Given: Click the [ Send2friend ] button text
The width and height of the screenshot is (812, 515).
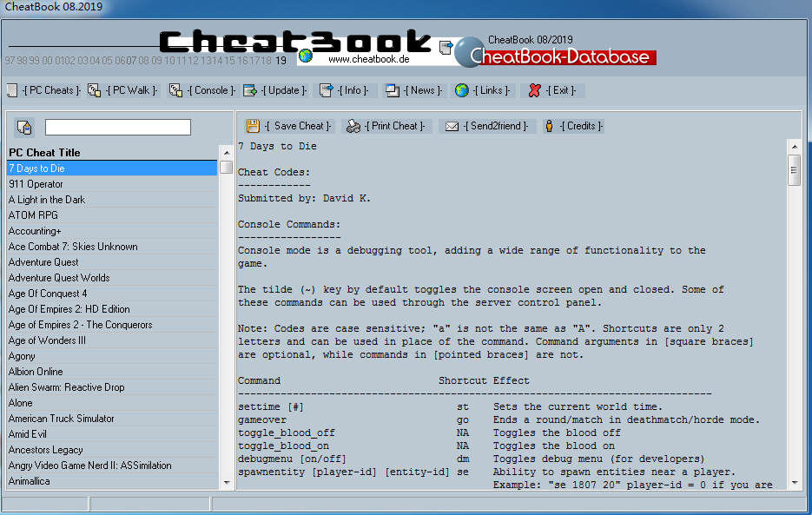Looking at the screenshot, I should (x=496, y=126).
